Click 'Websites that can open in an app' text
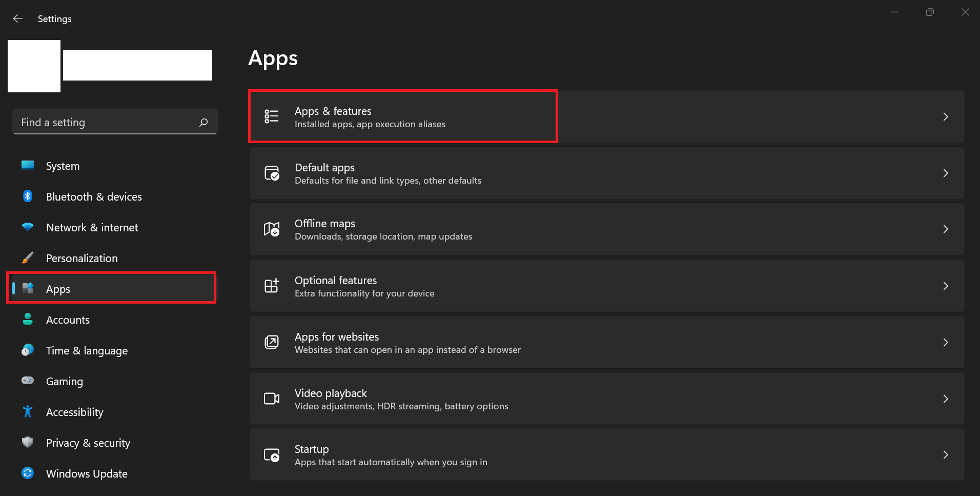Viewport: 980px width, 496px height. tap(407, 350)
